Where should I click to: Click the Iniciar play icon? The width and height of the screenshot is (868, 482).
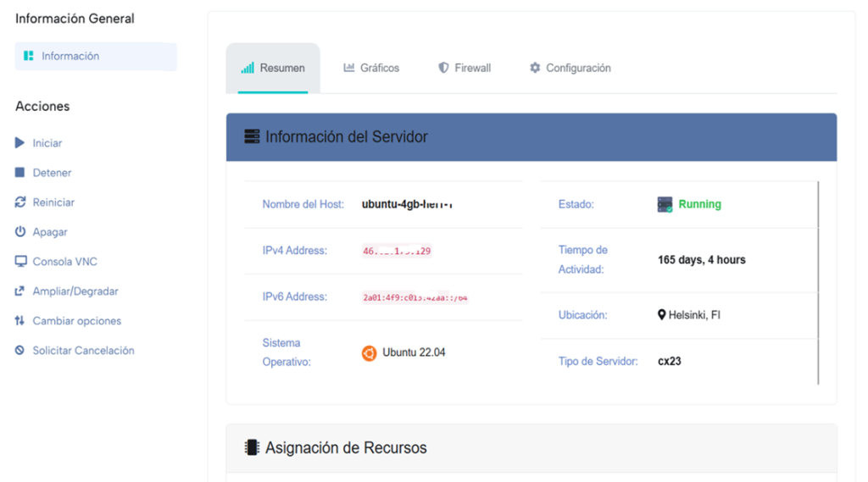point(20,143)
